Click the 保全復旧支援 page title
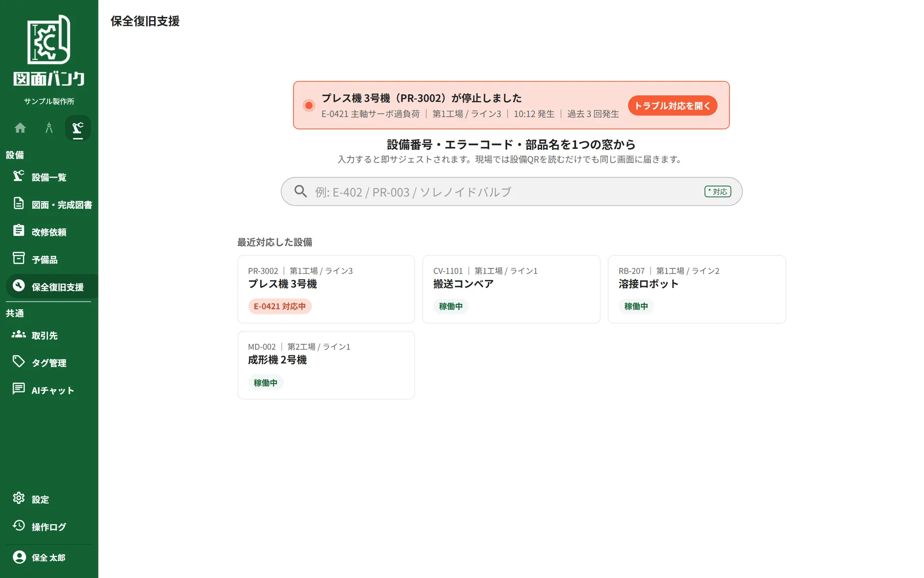Image resolution: width=924 pixels, height=578 pixels. [x=145, y=21]
